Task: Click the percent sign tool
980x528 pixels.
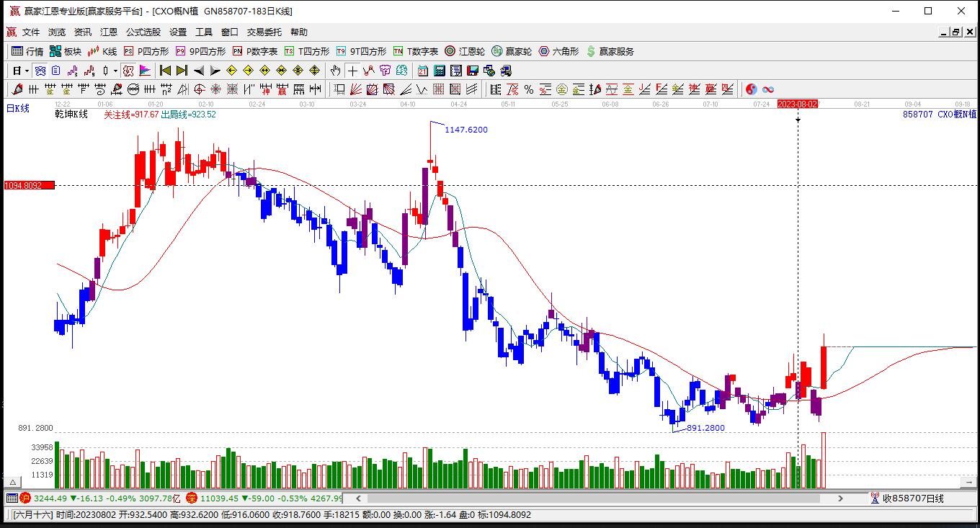Action: coord(528,89)
